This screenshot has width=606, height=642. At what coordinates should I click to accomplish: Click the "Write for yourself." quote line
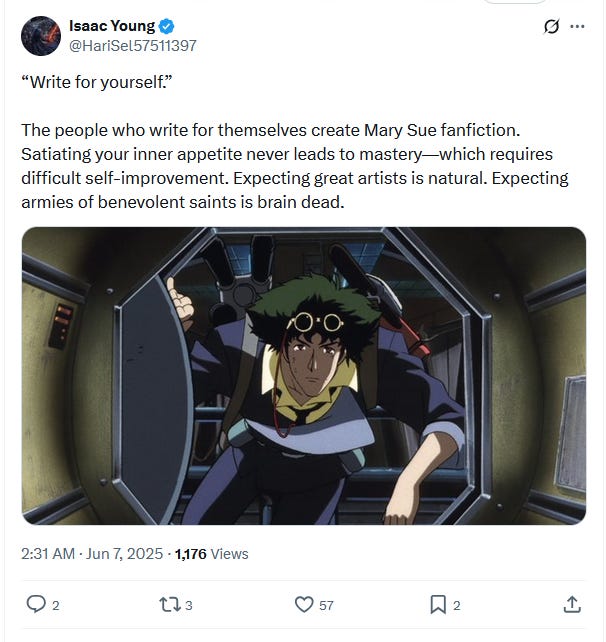click(97, 82)
